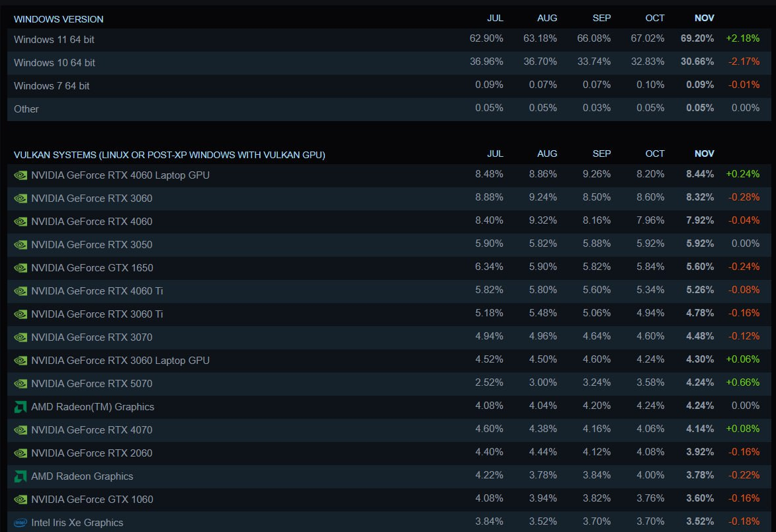Click AMD logo beside Radeon(TM) Graphics
Image resolution: width=776 pixels, height=532 pixels.
pyautogui.click(x=21, y=407)
